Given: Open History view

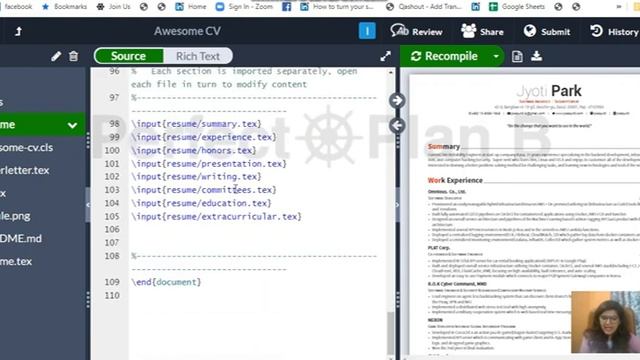Looking at the screenshot, I should pyautogui.click(x=614, y=31).
